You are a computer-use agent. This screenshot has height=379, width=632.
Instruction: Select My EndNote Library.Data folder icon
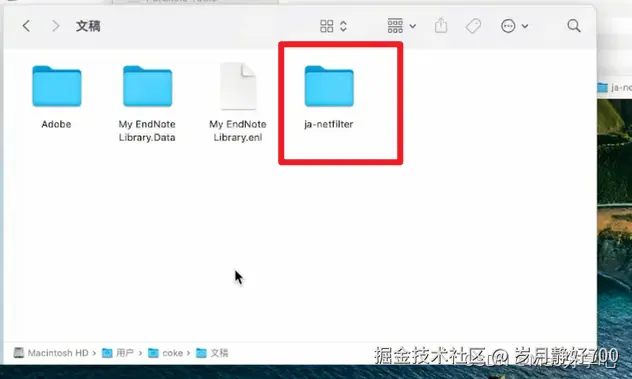pyautogui.click(x=148, y=86)
